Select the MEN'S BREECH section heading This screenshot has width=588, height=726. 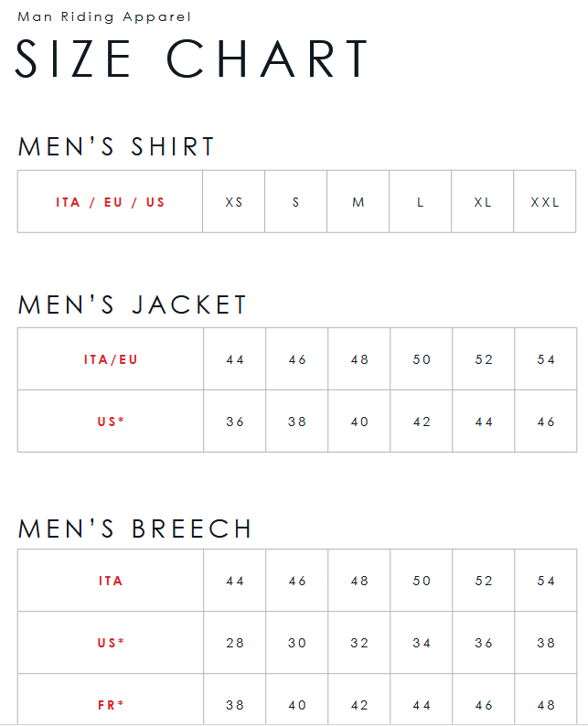(135, 528)
